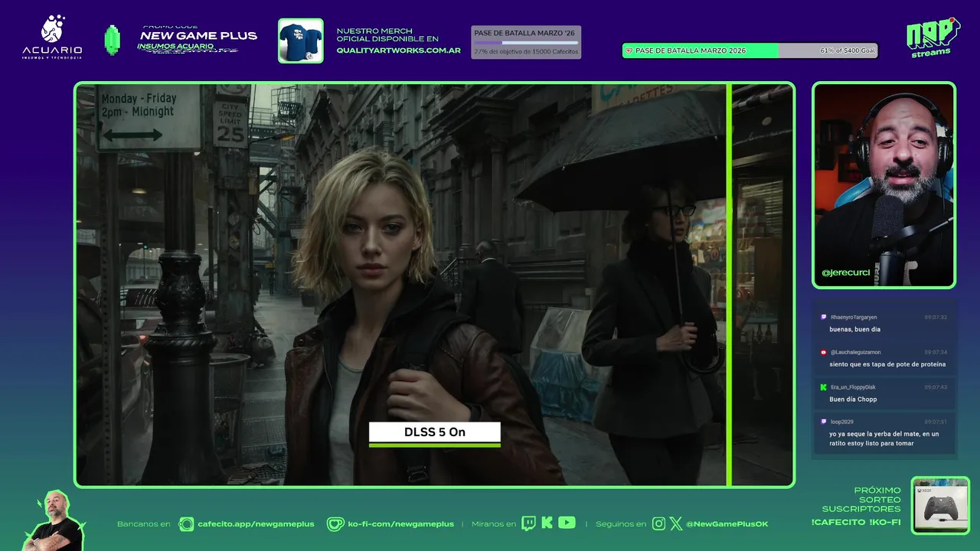Click the 09:07:32 timestamp
This screenshot has height=551, width=980.
coord(936,317)
